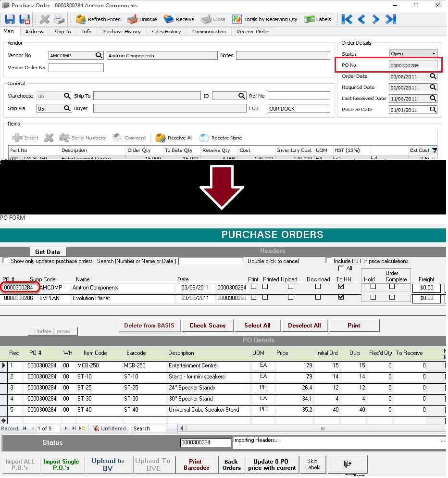Click the Vendor Order No field
Image resolution: width=448 pixels, height=478 pixels.
click(76, 68)
